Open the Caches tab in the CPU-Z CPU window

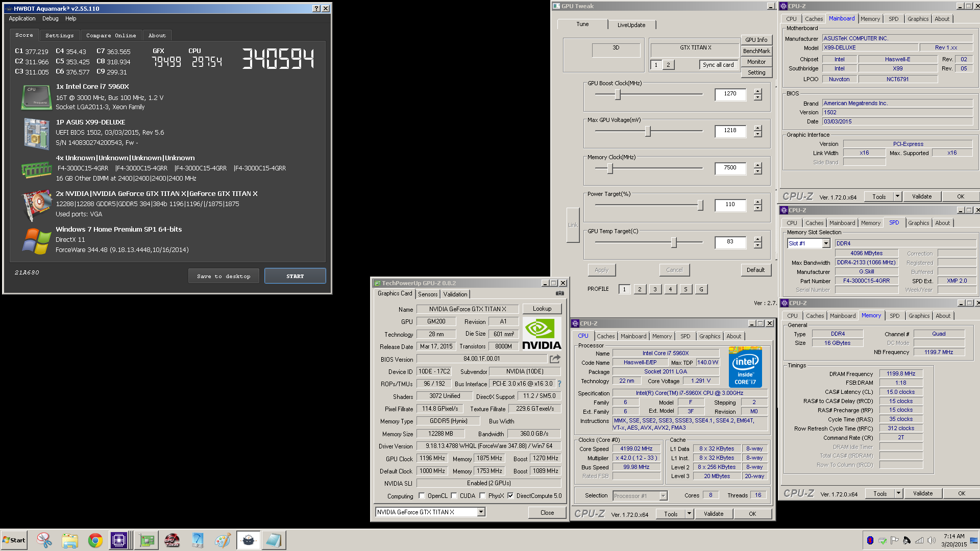coord(605,336)
